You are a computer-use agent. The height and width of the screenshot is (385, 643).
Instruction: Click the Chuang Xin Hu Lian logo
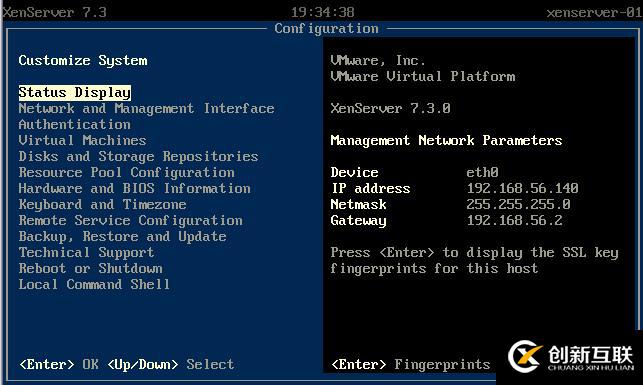[x=571, y=357]
